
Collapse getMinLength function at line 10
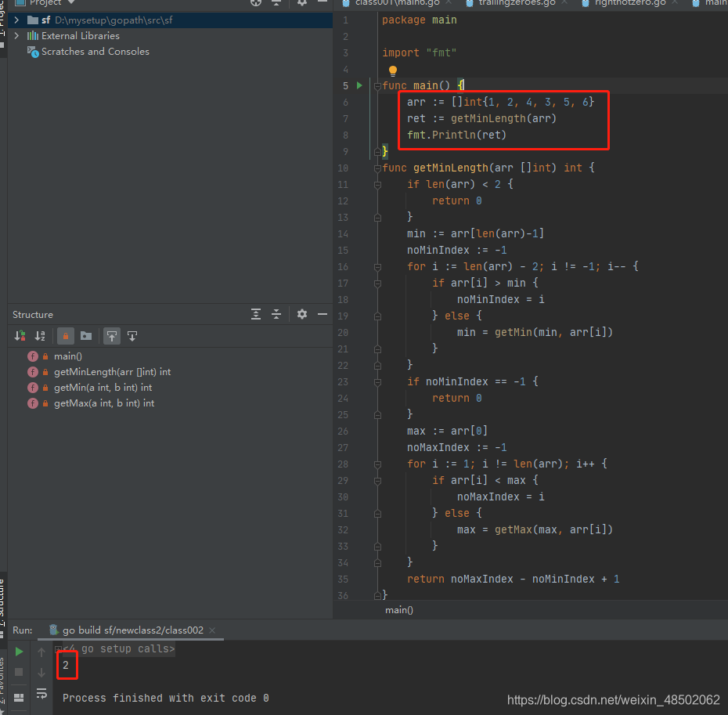pos(377,168)
